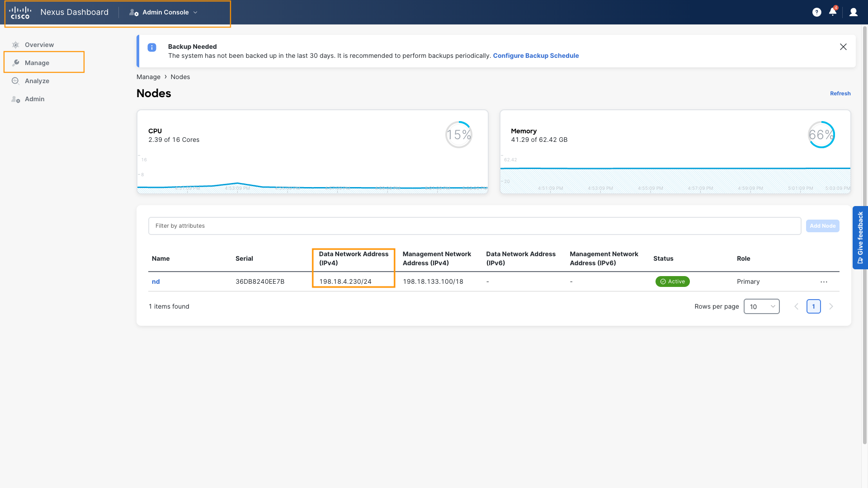Click the Serial column header
The width and height of the screenshot is (868, 488).
(x=244, y=258)
